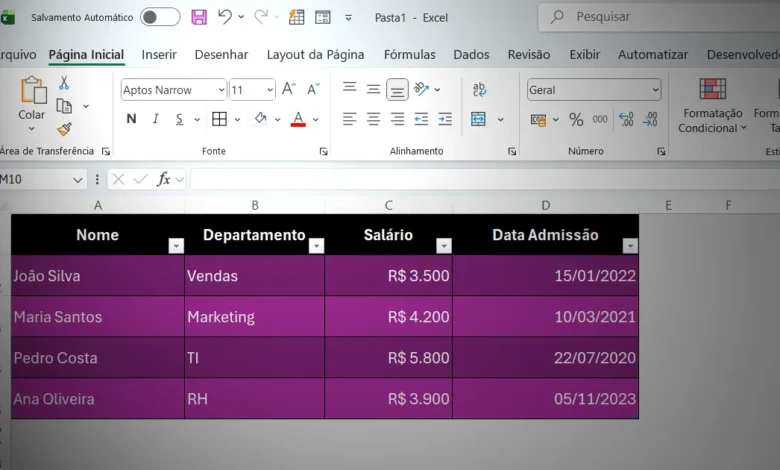Open the Dados tab
The image size is (780, 470).
[x=471, y=55]
